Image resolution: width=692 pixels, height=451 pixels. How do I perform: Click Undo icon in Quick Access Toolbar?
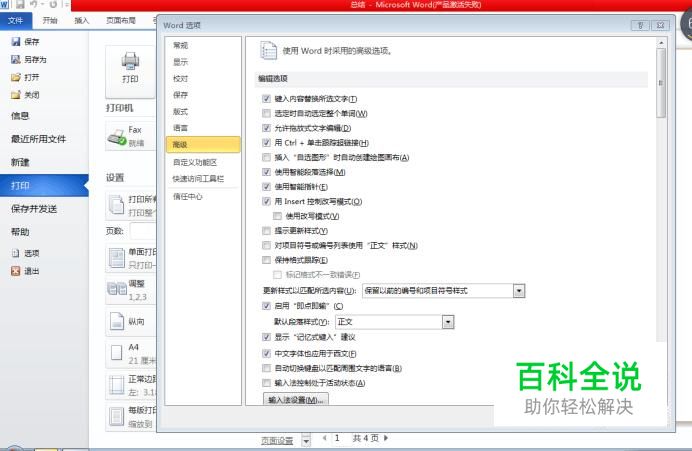tap(34, 4)
